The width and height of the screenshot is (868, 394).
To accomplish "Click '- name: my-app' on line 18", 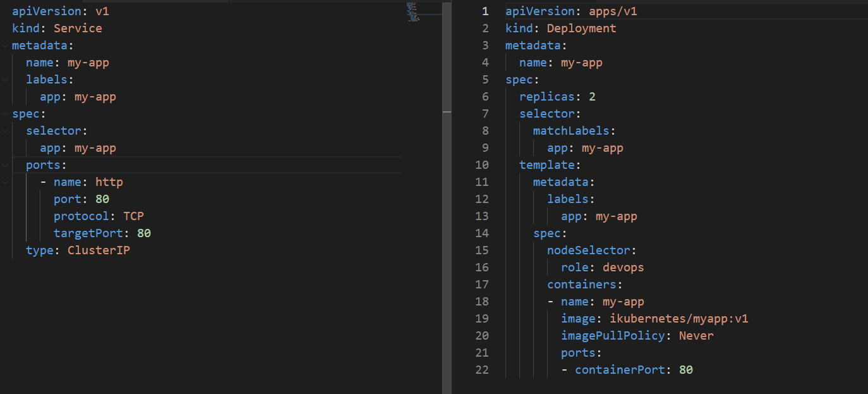I will pos(596,302).
